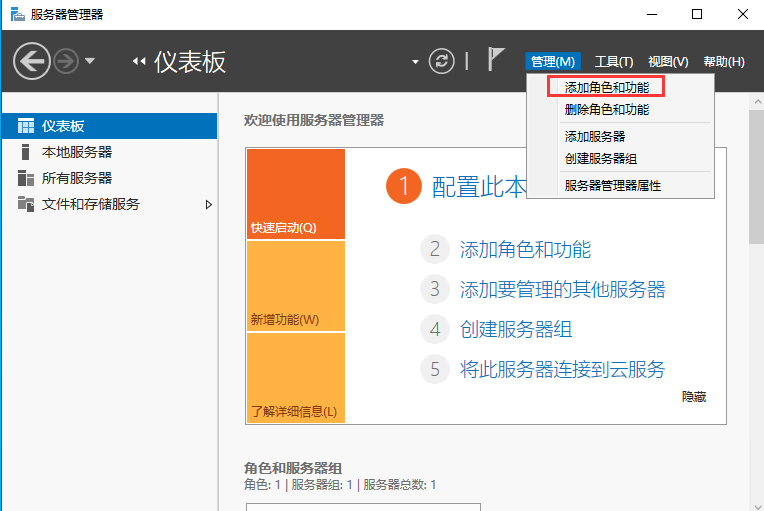Click the 文件和存储服务 folder icon
This screenshot has width=764, height=511.
coord(26,204)
